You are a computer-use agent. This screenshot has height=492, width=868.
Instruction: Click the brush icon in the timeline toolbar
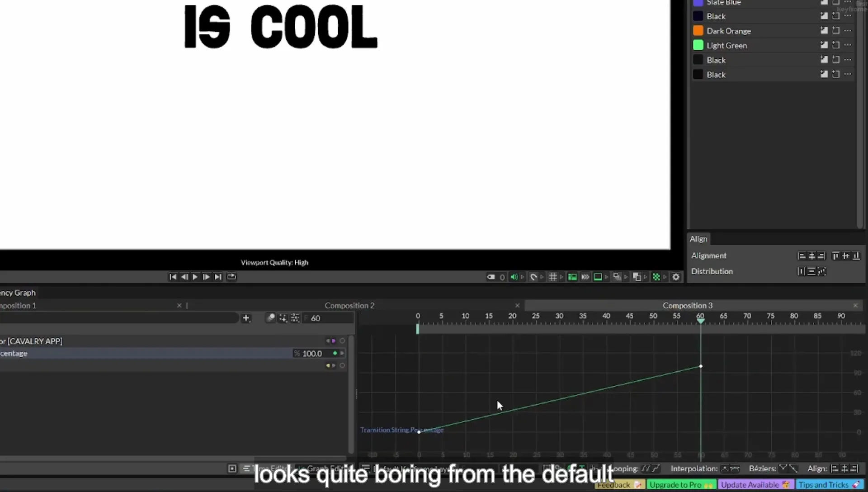tap(270, 318)
